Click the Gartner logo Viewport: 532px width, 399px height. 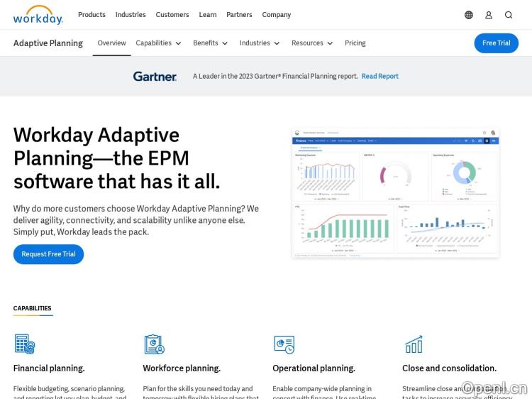(x=155, y=77)
